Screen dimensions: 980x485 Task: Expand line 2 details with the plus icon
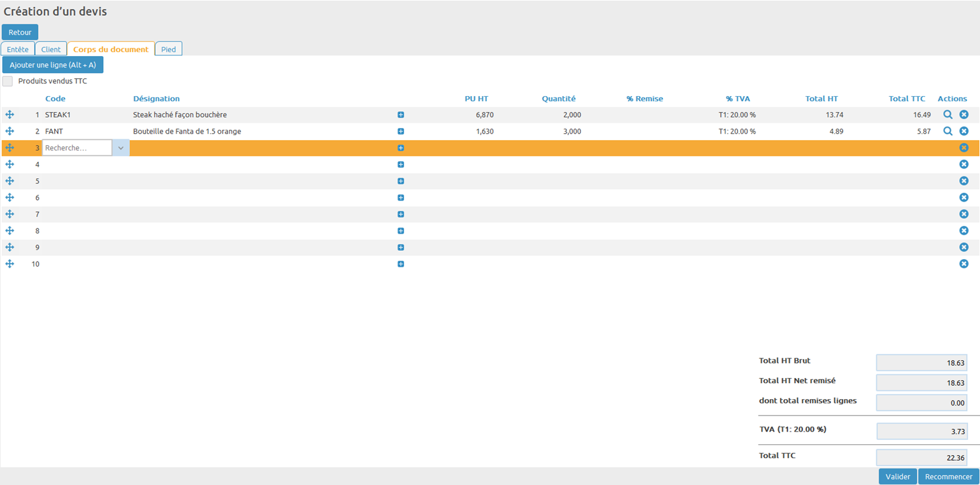point(401,132)
